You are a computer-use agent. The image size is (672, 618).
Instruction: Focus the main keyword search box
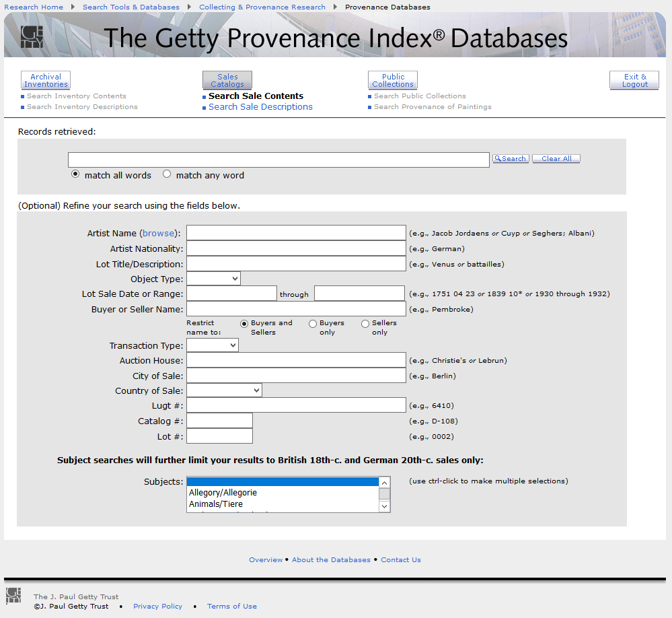point(278,160)
